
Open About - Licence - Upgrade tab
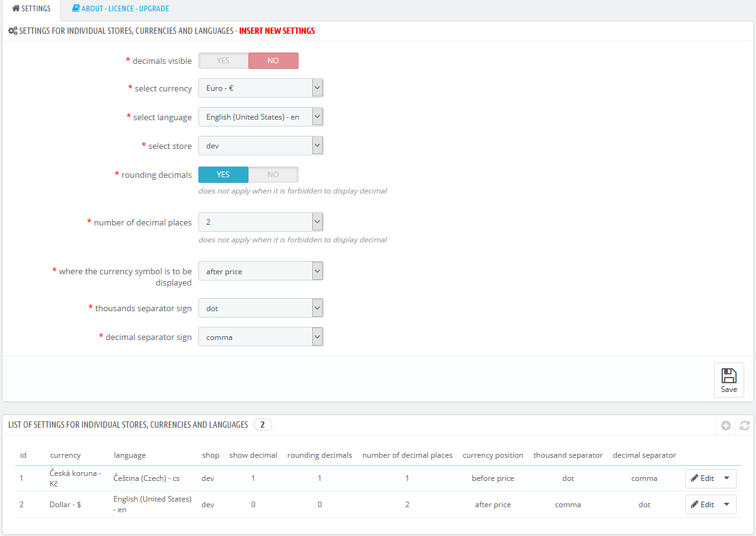(120, 9)
